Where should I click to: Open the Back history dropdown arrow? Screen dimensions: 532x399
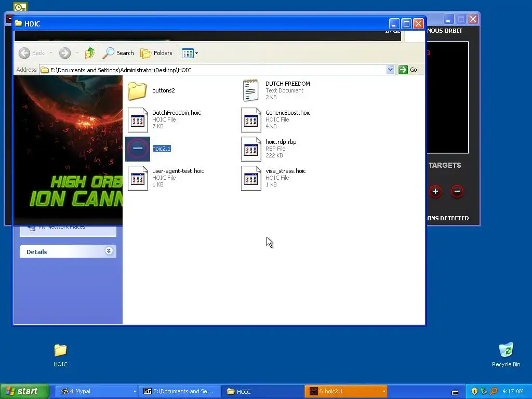coord(51,53)
